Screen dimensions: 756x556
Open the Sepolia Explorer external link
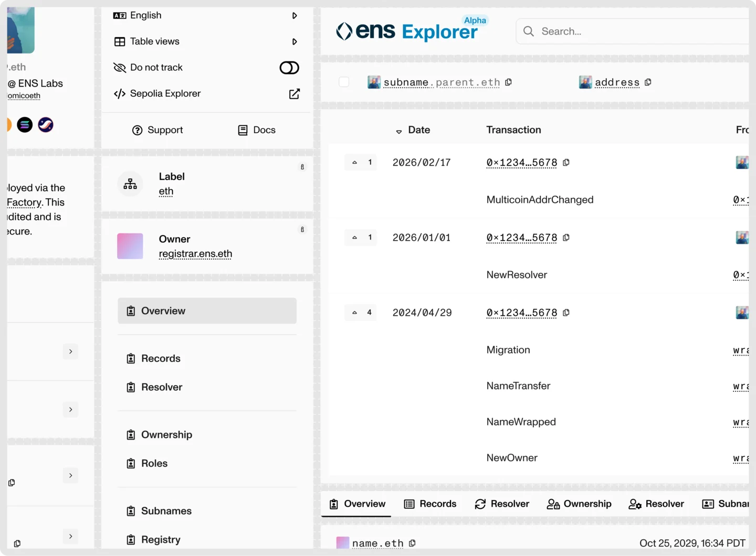[295, 93]
